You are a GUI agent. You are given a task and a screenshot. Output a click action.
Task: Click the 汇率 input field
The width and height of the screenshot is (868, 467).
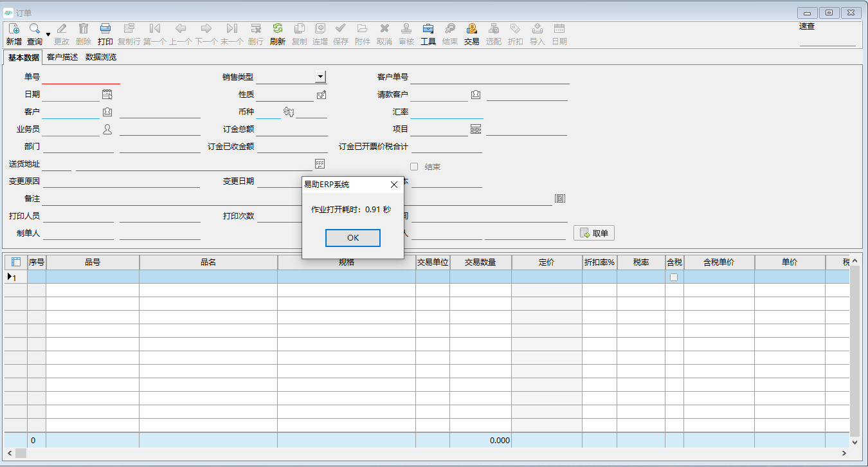tap(447, 112)
